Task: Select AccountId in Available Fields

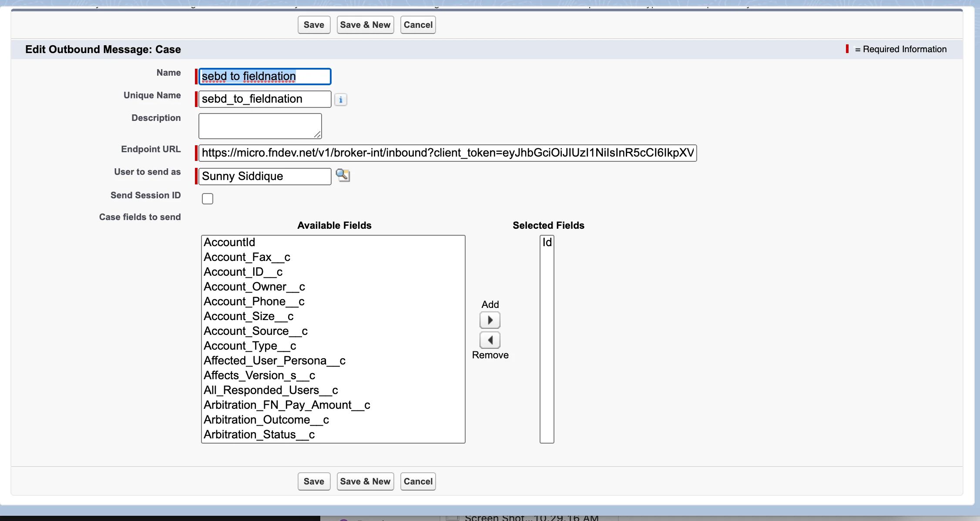Action: pyautogui.click(x=229, y=242)
